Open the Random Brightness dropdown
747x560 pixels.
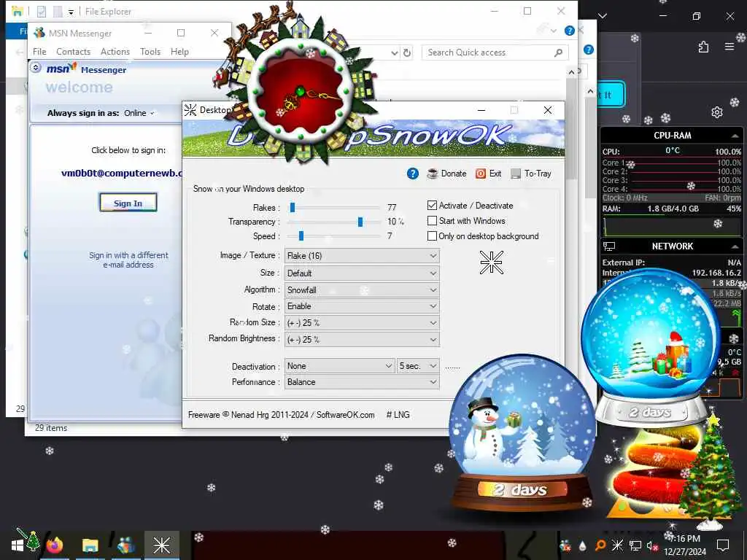click(x=362, y=340)
